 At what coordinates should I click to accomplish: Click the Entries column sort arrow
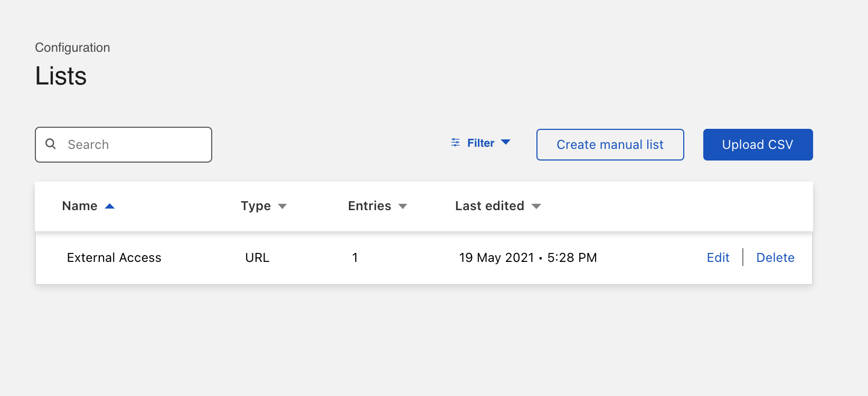click(x=403, y=206)
